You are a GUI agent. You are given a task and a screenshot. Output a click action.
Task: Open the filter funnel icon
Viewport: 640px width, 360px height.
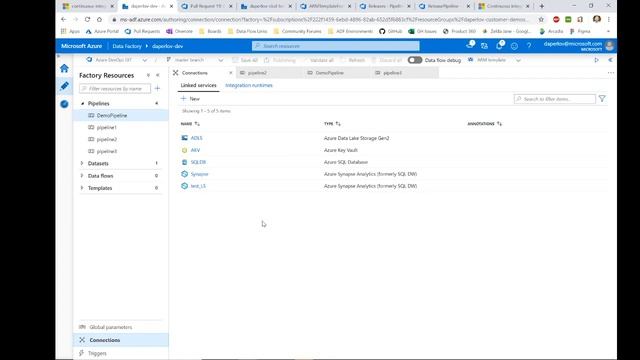coord(602,99)
